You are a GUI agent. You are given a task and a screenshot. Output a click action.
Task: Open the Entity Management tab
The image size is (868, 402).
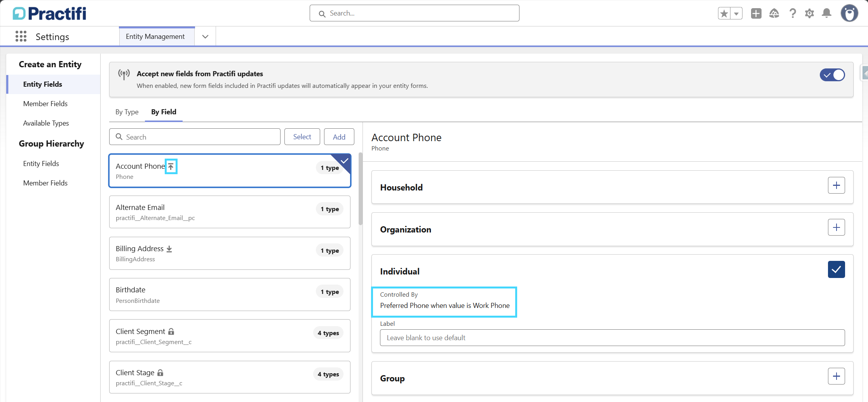coord(157,37)
